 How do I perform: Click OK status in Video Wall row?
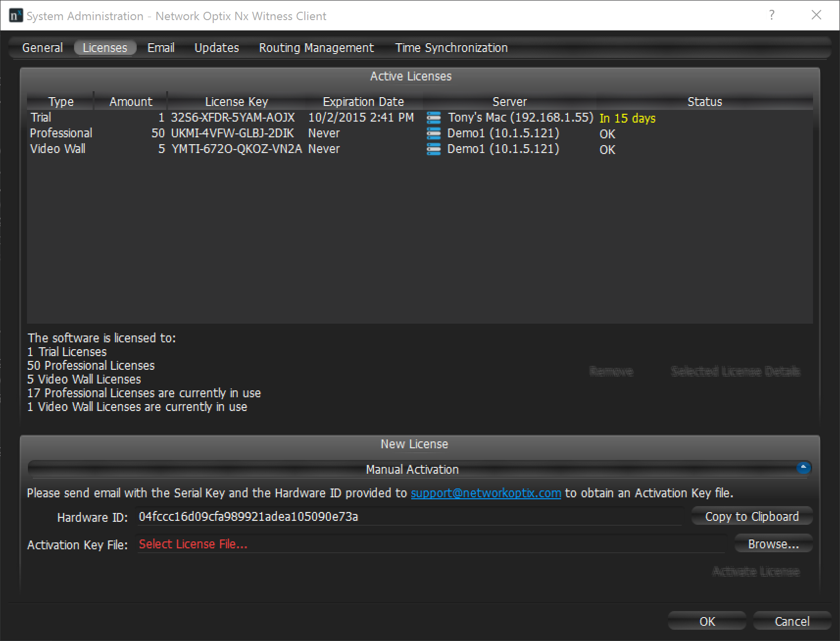(607, 150)
